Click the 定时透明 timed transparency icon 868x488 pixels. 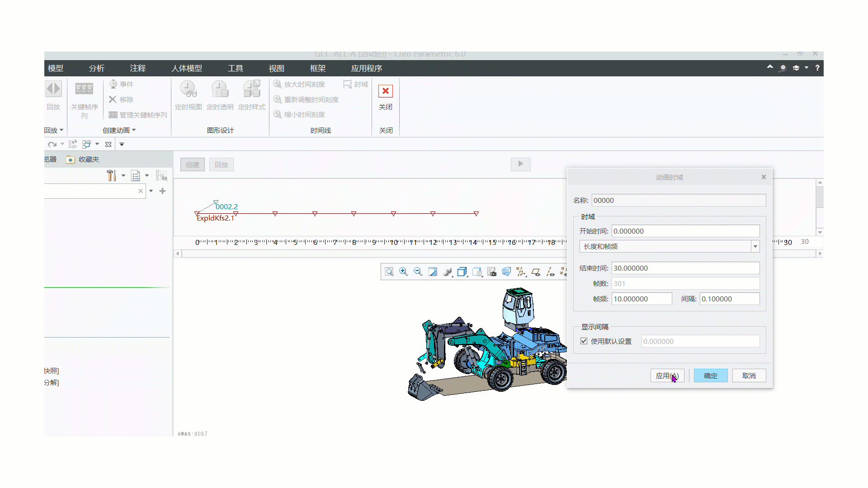[220, 89]
